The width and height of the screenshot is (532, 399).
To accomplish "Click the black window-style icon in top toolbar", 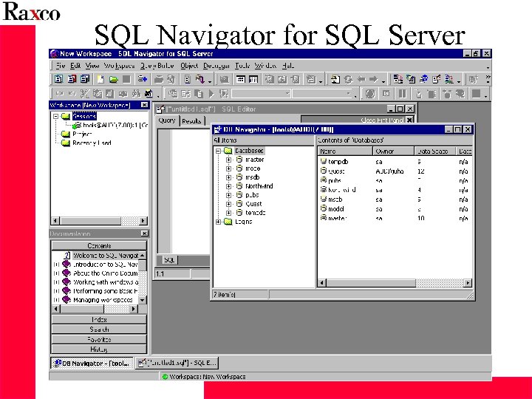I will pyautogui.click(x=241, y=79).
